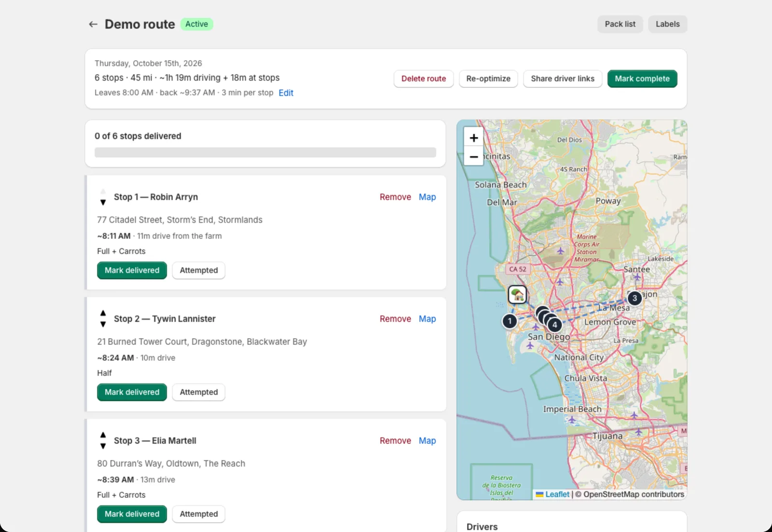Screen dimensions: 772x532
Task: Mark Robin Arryn stop as Attempted
Action: [x=199, y=270]
